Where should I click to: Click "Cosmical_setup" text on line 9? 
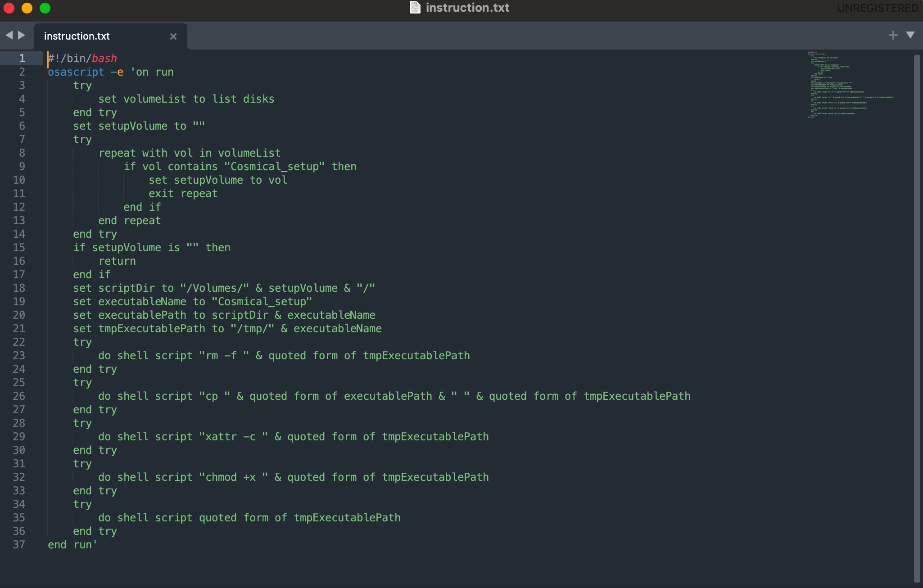click(274, 167)
